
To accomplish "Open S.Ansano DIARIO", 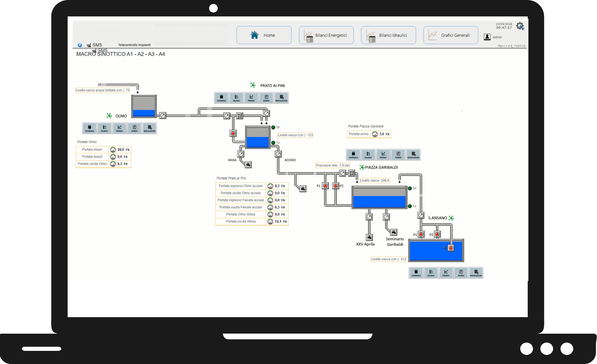I will point(461,273).
